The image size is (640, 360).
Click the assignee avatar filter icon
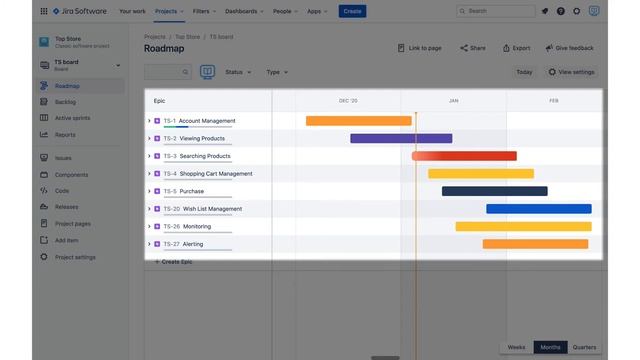pyautogui.click(x=207, y=72)
